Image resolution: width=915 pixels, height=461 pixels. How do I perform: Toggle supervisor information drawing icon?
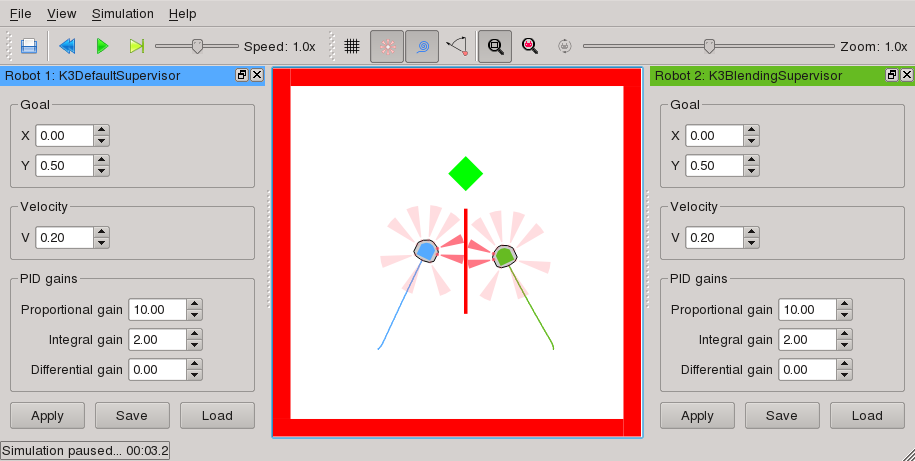pyautogui.click(x=457, y=46)
